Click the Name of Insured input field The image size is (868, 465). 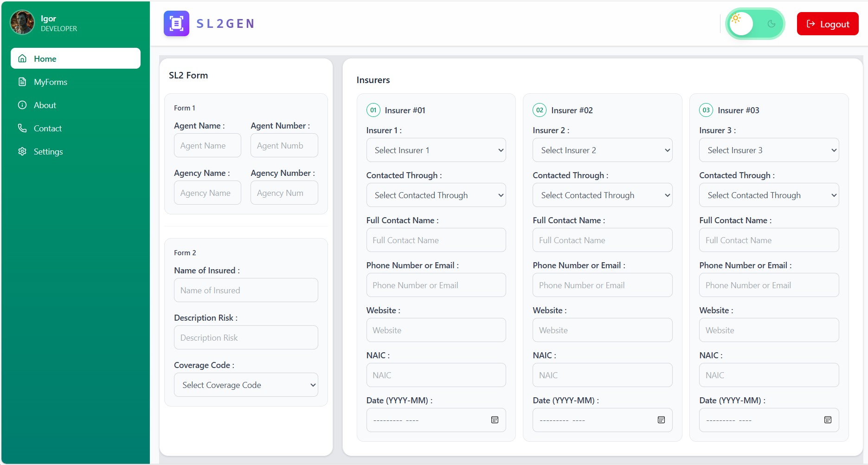[245, 290]
